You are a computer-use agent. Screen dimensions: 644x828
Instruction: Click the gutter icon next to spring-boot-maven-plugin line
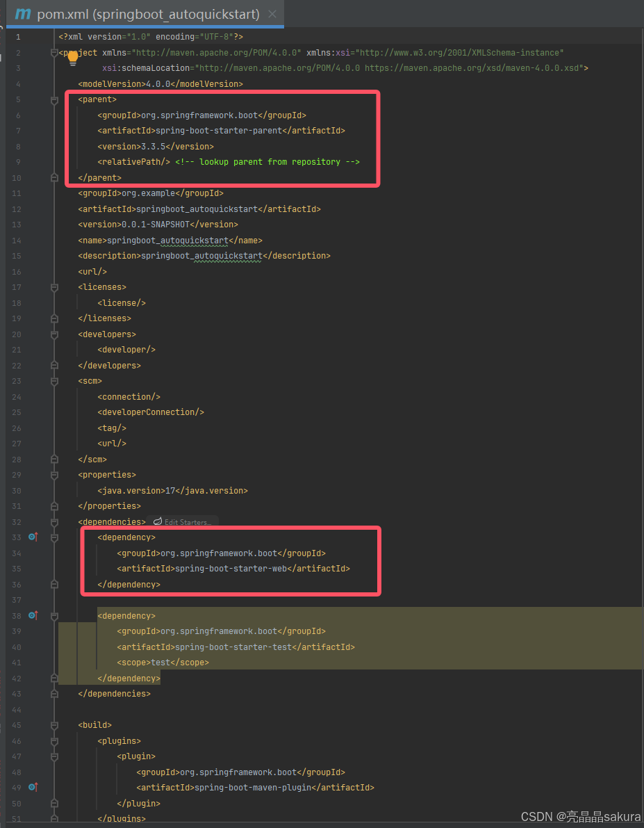point(33,787)
